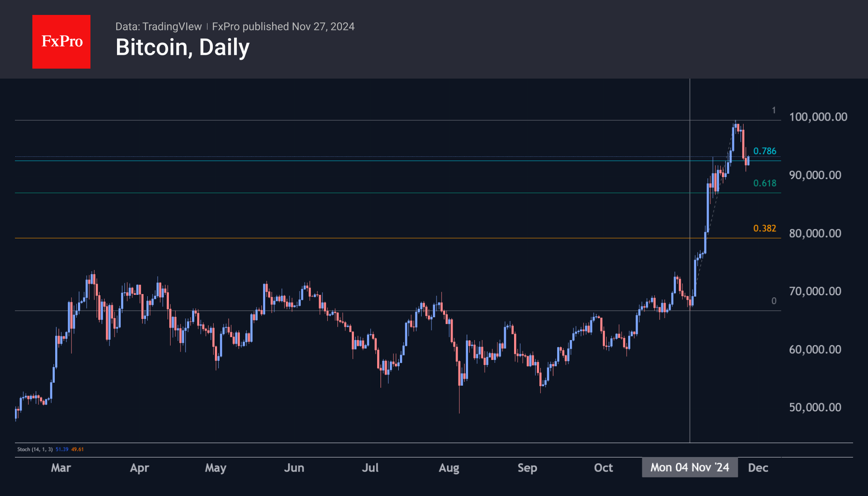
Task: Select the 0.786 Fibonacci level label
Action: 764,151
